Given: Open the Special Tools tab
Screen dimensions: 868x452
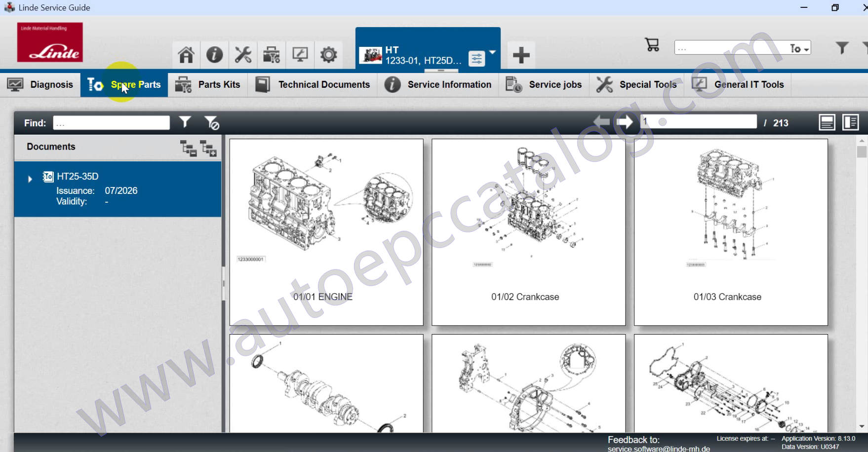Looking at the screenshot, I should [636, 84].
